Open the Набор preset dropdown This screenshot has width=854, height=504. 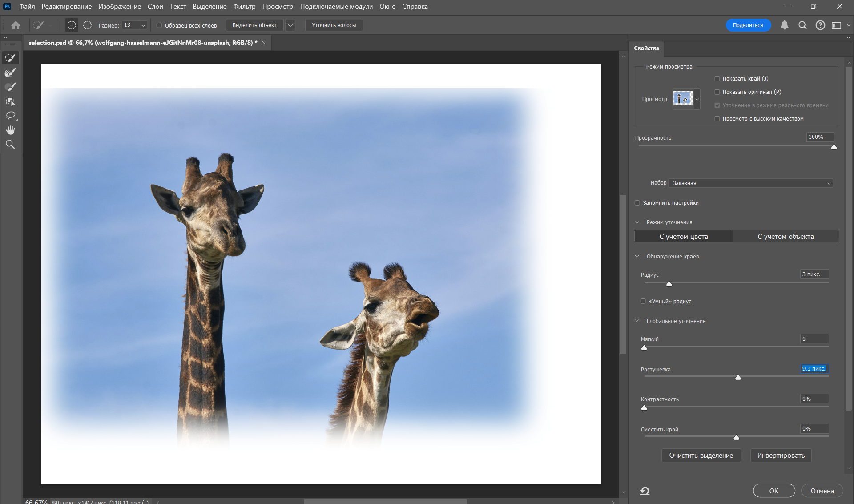pyautogui.click(x=751, y=183)
